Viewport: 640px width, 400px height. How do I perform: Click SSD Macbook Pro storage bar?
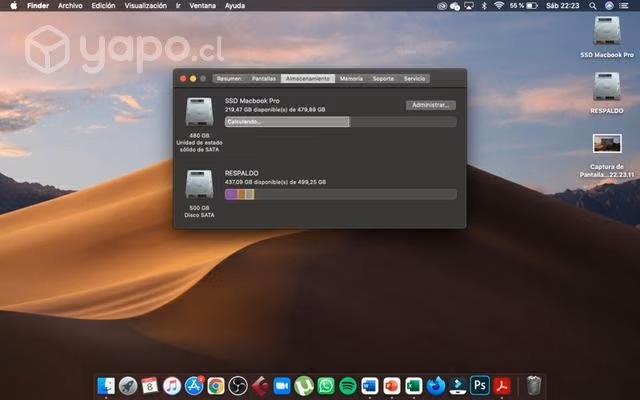[340, 122]
